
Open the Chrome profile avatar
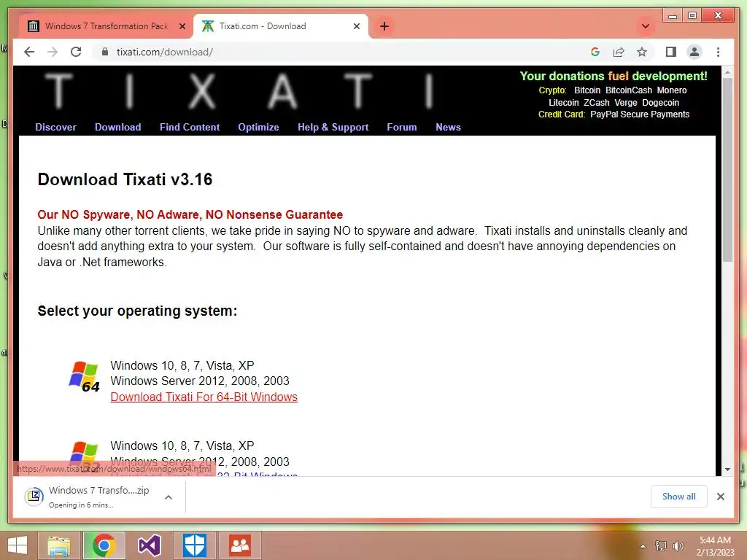694,52
